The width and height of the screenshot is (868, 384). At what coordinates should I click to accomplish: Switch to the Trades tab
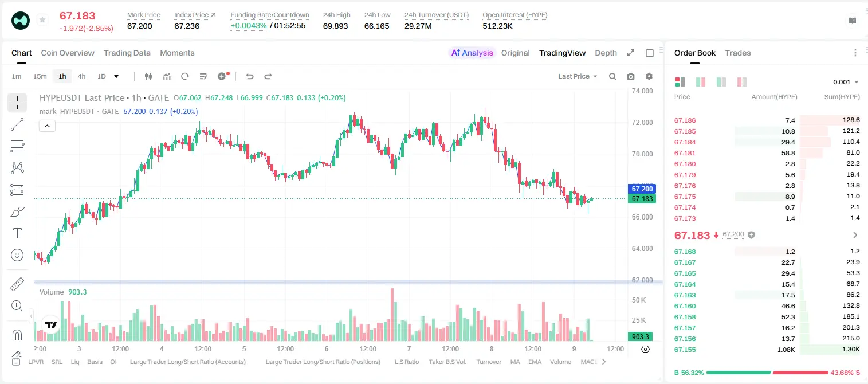coord(738,53)
